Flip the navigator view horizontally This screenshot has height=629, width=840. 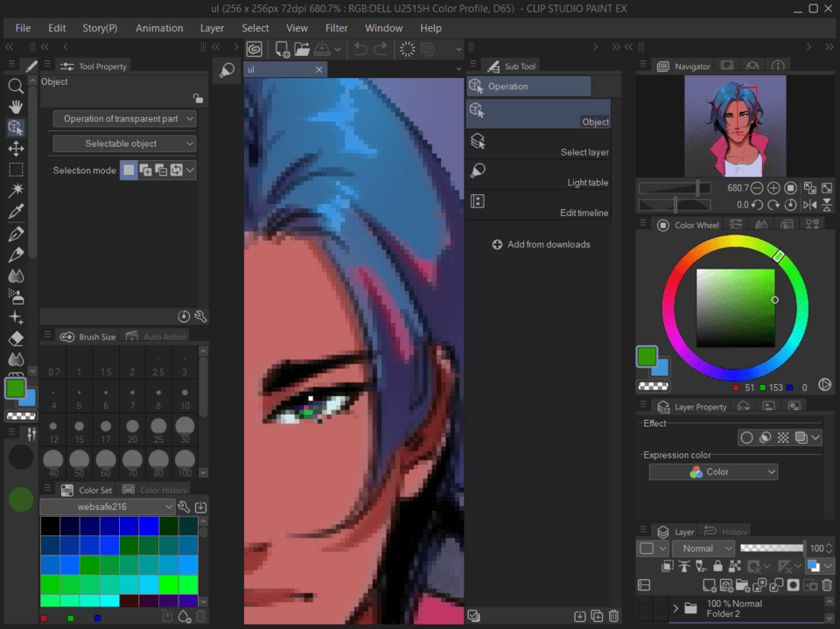(808, 205)
